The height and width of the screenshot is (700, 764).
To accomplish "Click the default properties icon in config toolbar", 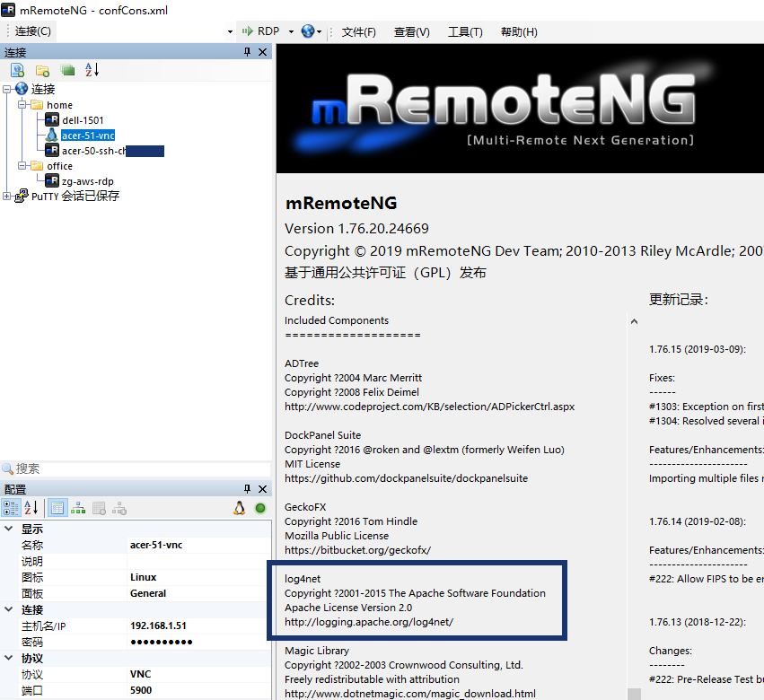I will click(x=99, y=509).
